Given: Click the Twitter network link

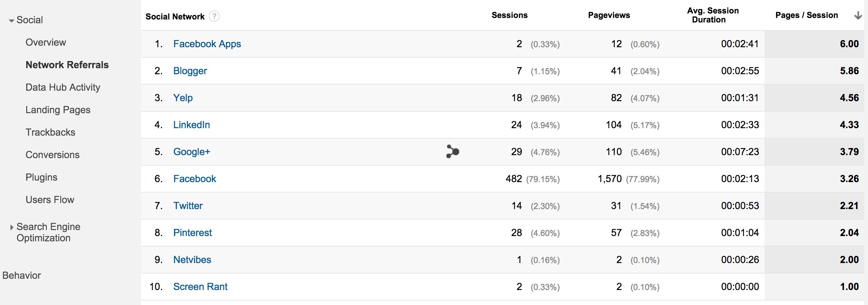Looking at the screenshot, I should tap(188, 205).
